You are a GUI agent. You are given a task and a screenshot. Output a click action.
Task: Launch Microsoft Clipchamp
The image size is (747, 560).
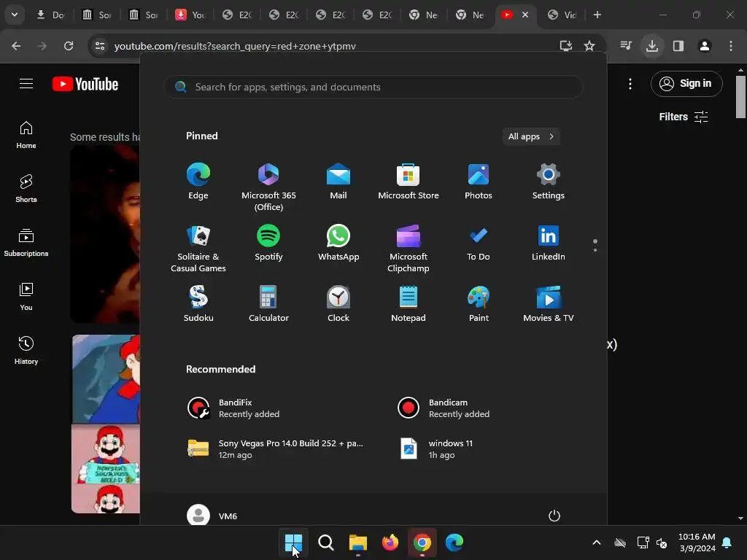tap(409, 248)
